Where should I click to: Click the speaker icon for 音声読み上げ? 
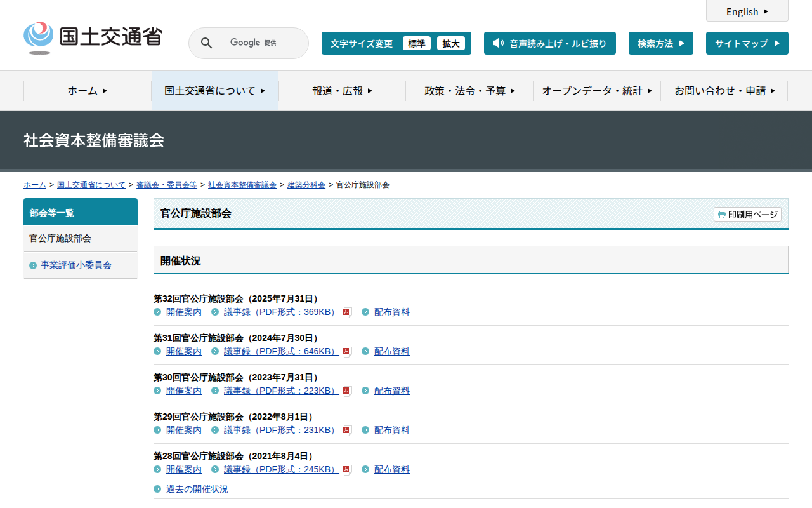pyautogui.click(x=498, y=43)
